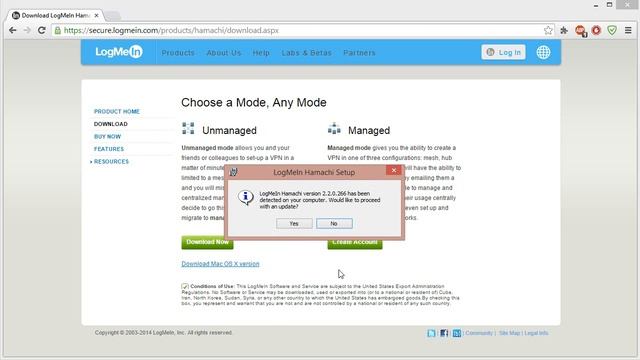640x360 pixels.
Task: Open a new browser tab
Action: [x=113, y=16]
